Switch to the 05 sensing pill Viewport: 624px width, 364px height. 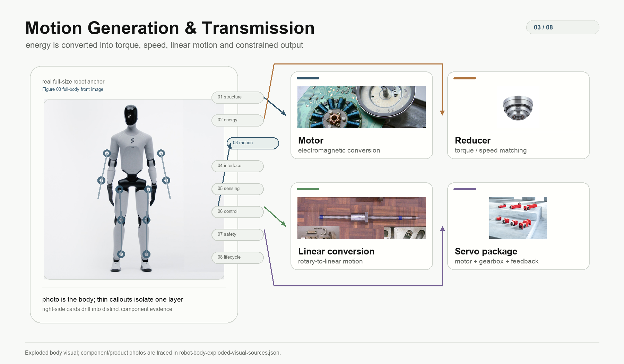tap(237, 189)
